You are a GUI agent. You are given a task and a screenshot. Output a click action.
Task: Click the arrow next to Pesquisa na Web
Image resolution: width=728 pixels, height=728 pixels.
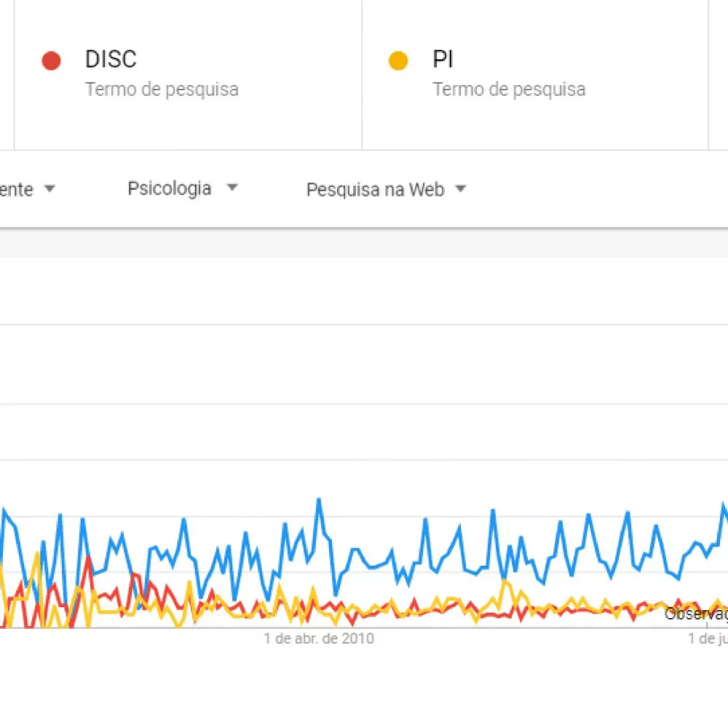(460, 189)
